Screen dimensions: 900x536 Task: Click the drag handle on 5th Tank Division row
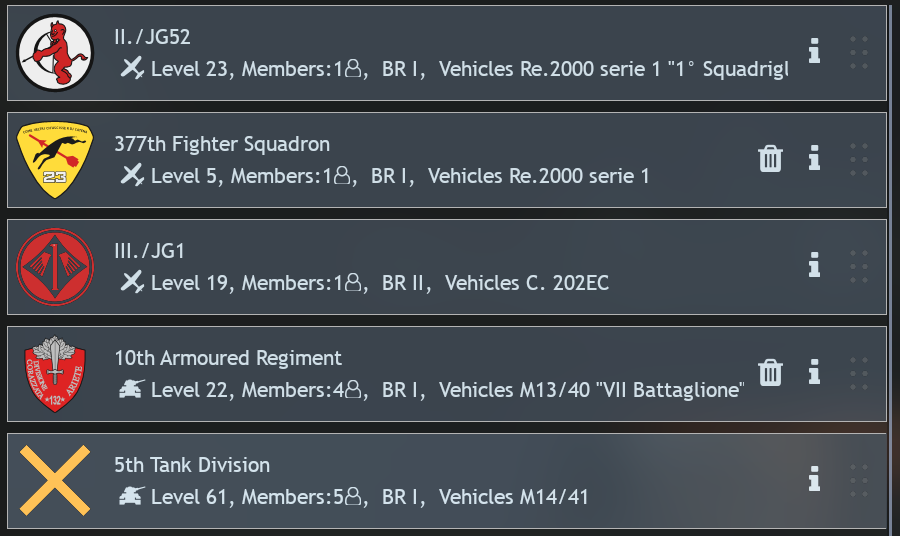[859, 480]
